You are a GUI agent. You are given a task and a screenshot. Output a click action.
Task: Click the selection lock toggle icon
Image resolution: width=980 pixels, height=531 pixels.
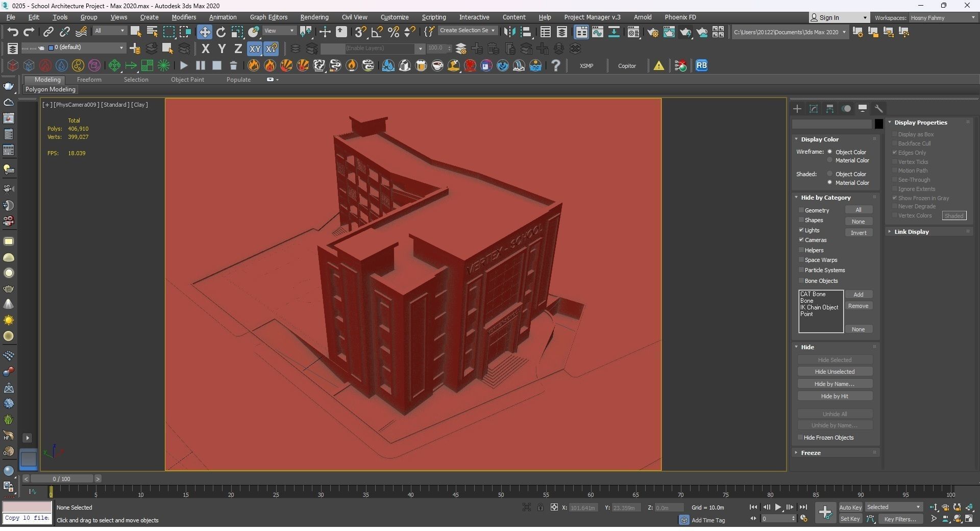tap(540, 507)
